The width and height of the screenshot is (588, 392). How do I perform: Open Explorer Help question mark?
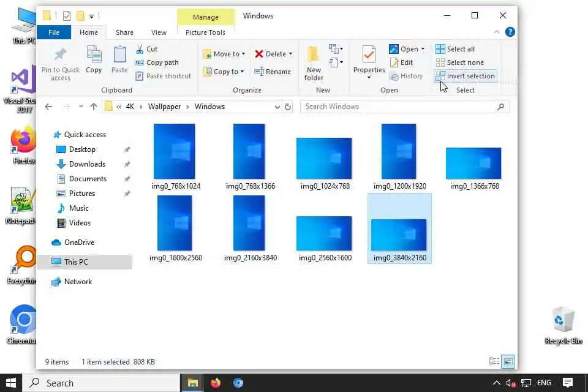pyautogui.click(x=510, y=32)
